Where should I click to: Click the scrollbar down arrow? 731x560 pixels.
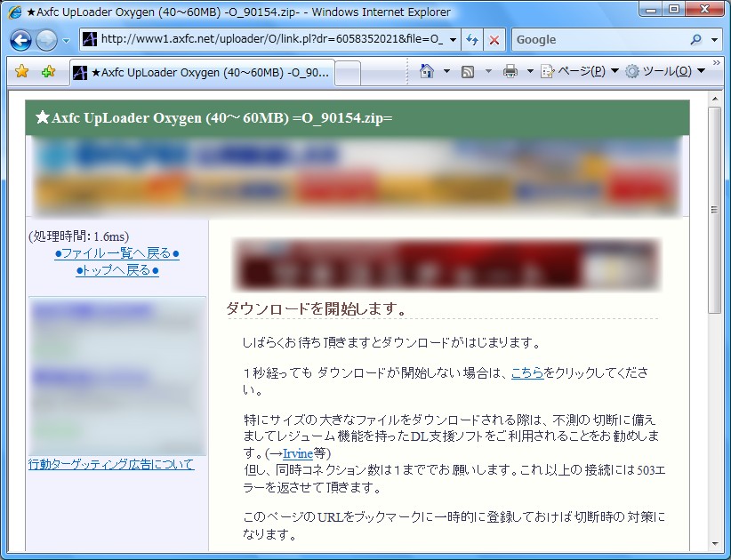pyautogui.click(x=714, y=544)
